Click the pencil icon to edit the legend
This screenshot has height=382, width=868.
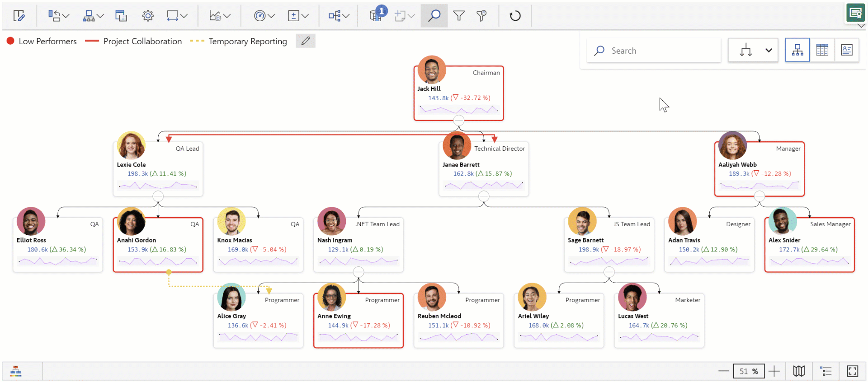click(306, 41)
